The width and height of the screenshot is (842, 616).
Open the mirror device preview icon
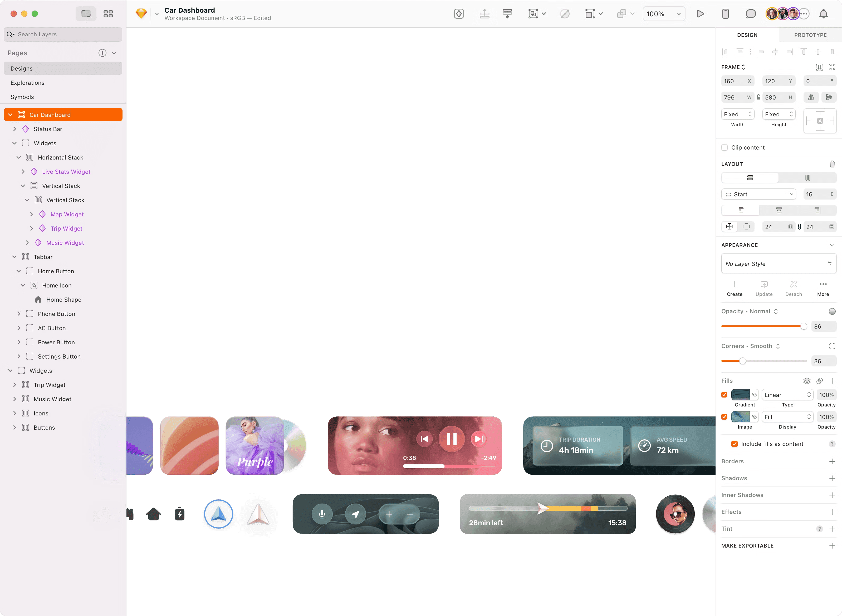(725, 14)
